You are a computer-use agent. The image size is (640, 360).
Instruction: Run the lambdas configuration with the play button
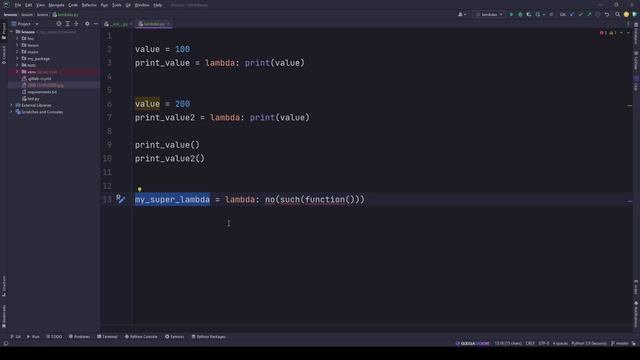[x=511, y=14]
